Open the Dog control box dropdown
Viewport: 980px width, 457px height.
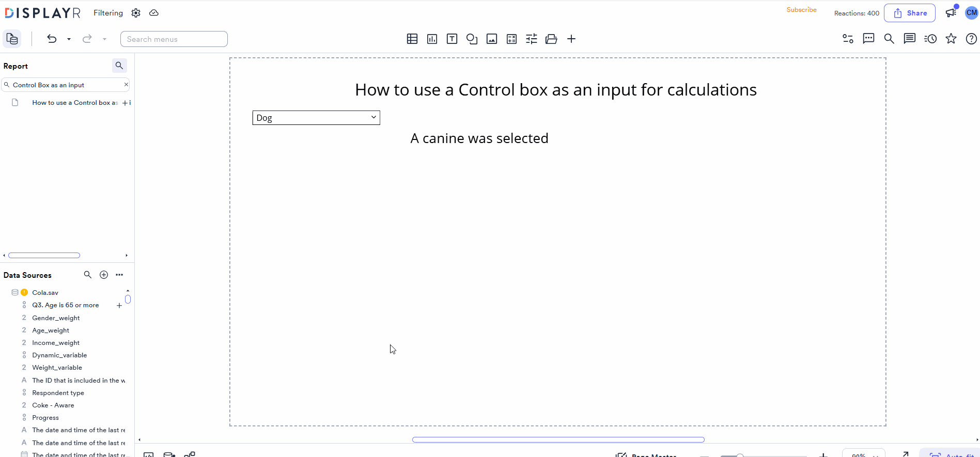point(316,118)
